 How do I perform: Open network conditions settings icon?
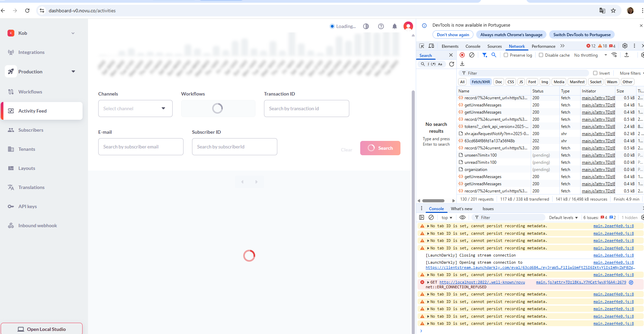(614, 55)
